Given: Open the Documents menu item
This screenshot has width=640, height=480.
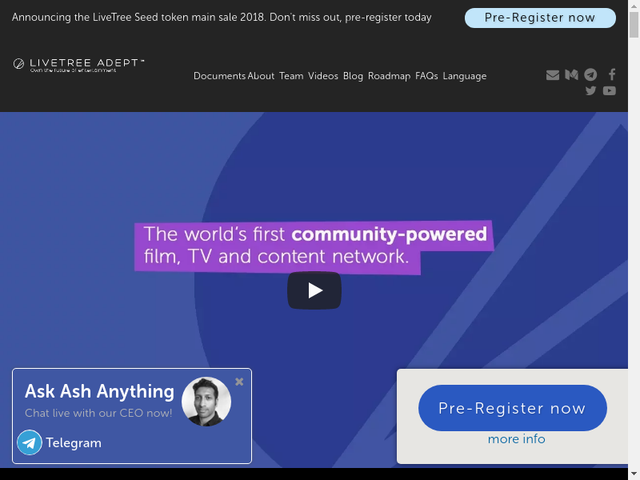Looking at the screenshot, I should tap(219, 76).
